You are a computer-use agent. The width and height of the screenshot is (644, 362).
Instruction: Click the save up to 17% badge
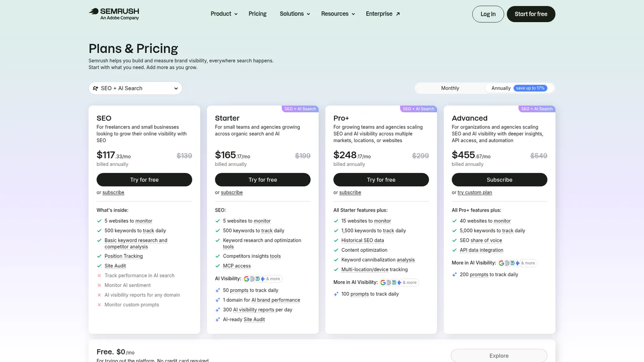click(530, 88)
